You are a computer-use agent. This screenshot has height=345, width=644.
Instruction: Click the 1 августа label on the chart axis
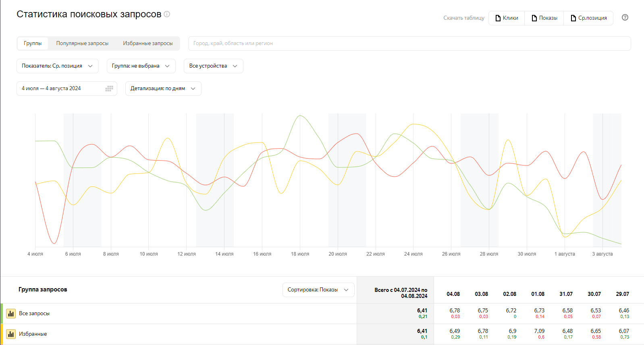[565, 254]
